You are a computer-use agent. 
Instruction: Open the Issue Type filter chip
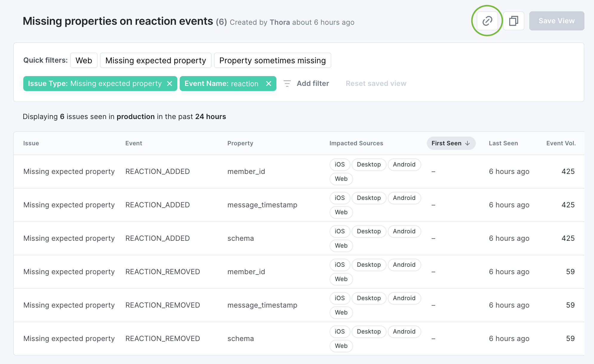[95, 84]
